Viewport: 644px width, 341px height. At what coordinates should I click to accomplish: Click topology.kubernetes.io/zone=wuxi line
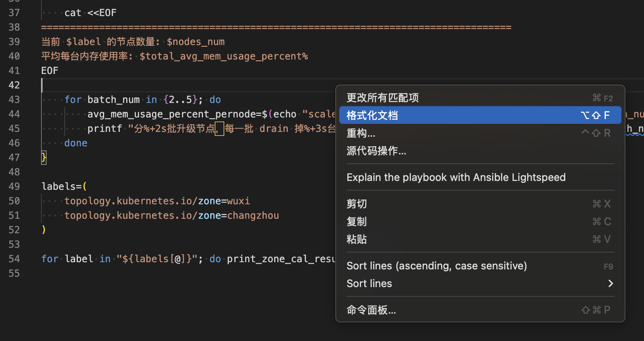157,201
